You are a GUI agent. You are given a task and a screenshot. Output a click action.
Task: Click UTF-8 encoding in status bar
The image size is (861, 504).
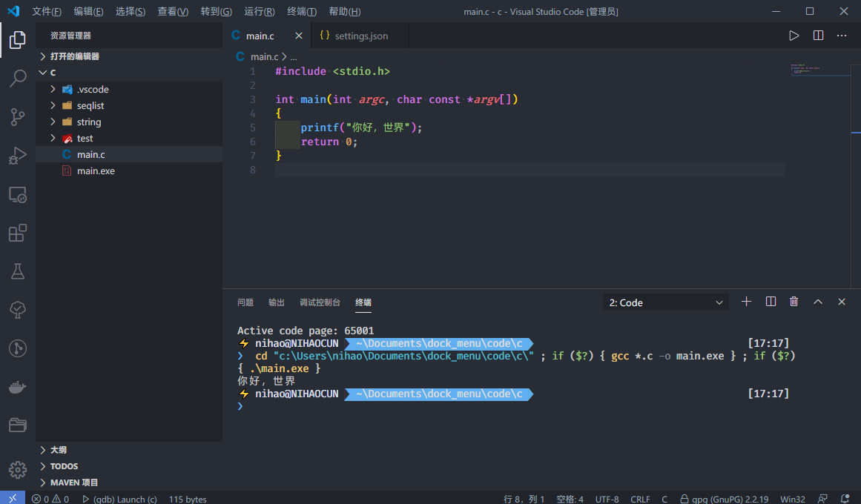coord(607,499)
